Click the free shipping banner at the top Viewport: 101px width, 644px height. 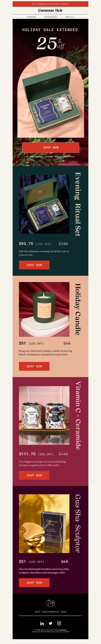pos(50,4)
